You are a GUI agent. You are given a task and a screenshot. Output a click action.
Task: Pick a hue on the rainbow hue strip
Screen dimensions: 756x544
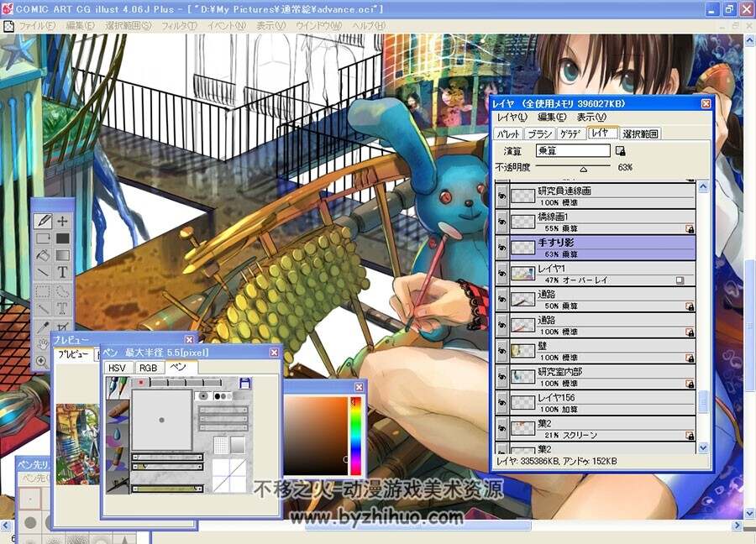356,436
